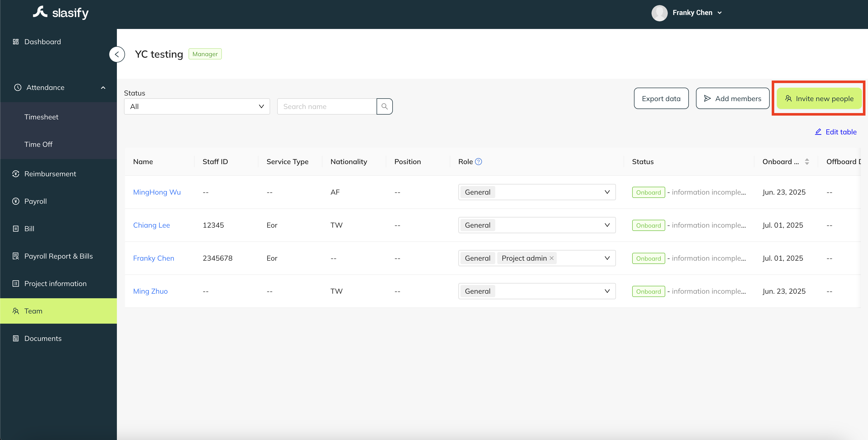Click Franky Chen's profile avatar
The width and height of the screenshot is (868, 440).
coord(659,13)
